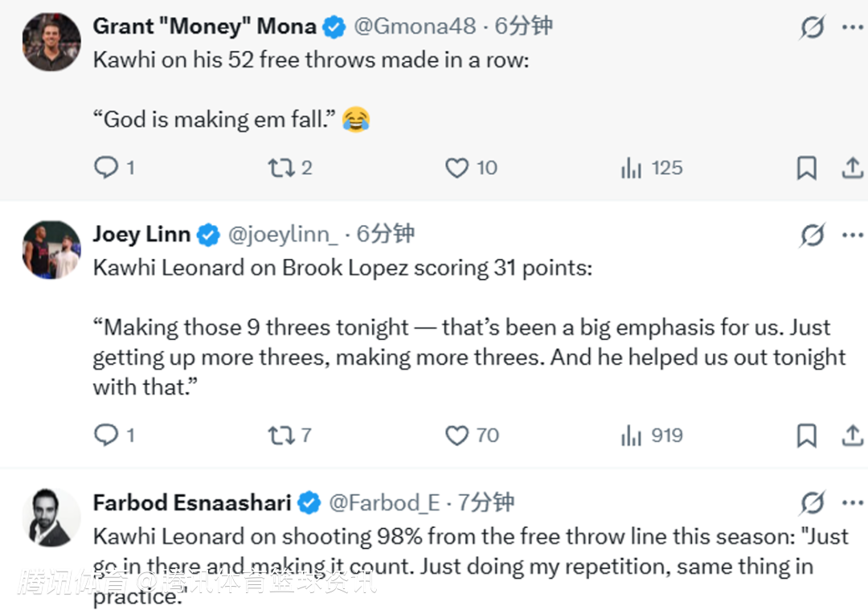Reply to Joey Linn's tweet
This screenshot has height=610, width=868.
pyautogui.click(x=107, y=435)
